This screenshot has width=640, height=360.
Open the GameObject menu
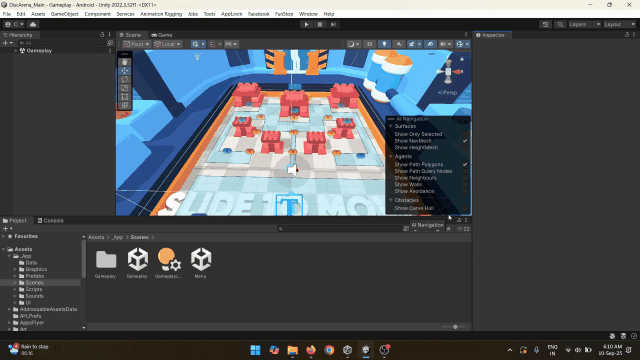[x=64, y=14]
